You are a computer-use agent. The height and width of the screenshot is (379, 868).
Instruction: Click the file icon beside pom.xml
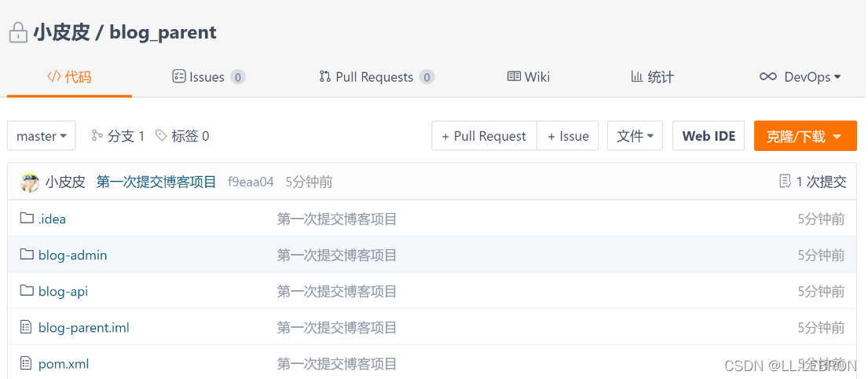tap(26, 363)
